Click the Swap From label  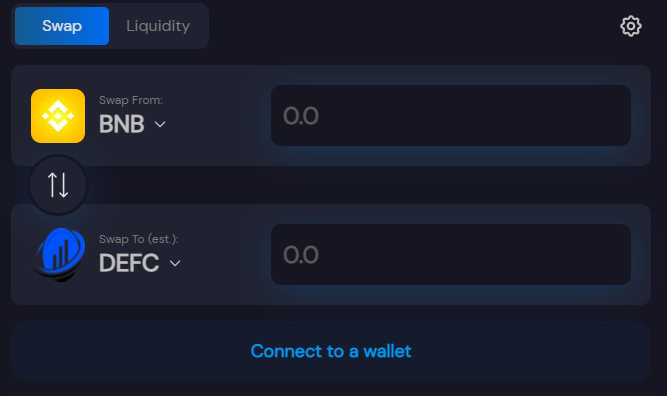pos(131,100)
